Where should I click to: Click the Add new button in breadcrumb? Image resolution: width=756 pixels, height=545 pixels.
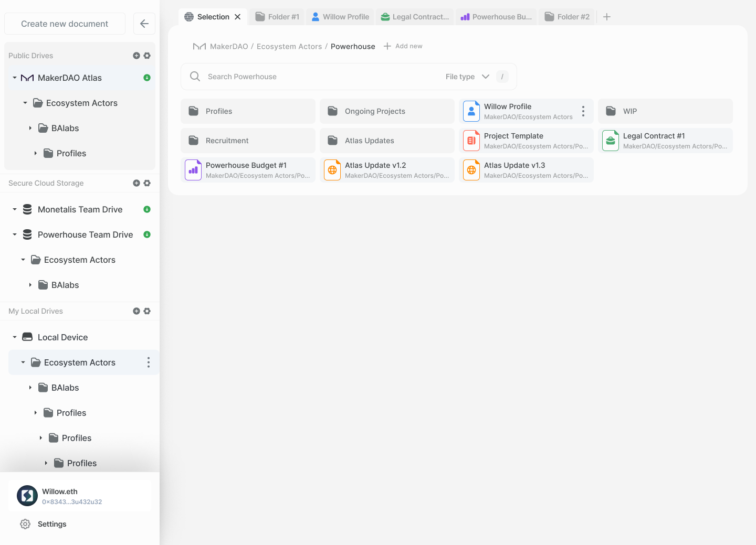[x=403, y=46]
